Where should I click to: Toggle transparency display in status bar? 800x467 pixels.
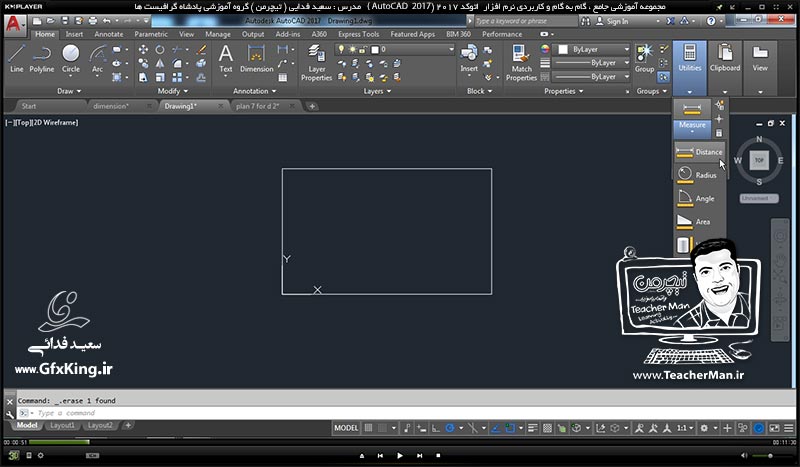click(x=547, y=428)
